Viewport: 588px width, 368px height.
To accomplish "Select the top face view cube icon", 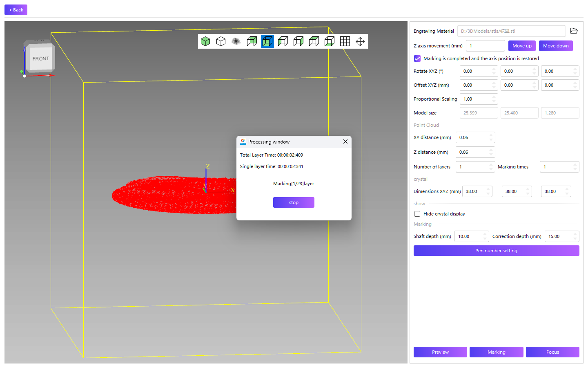I will coord(314,41).
